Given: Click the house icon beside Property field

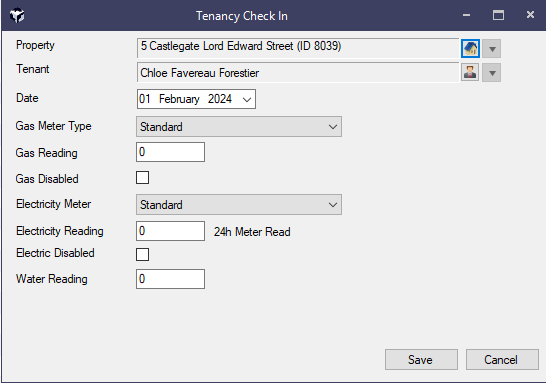Looking at the screenshot, I should (470, 48).
